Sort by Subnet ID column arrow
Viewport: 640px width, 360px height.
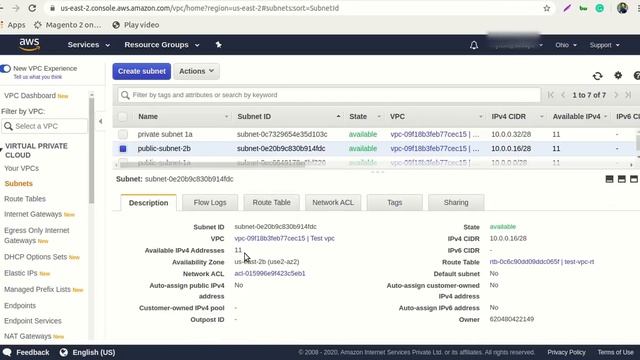(x=338, y=117)
